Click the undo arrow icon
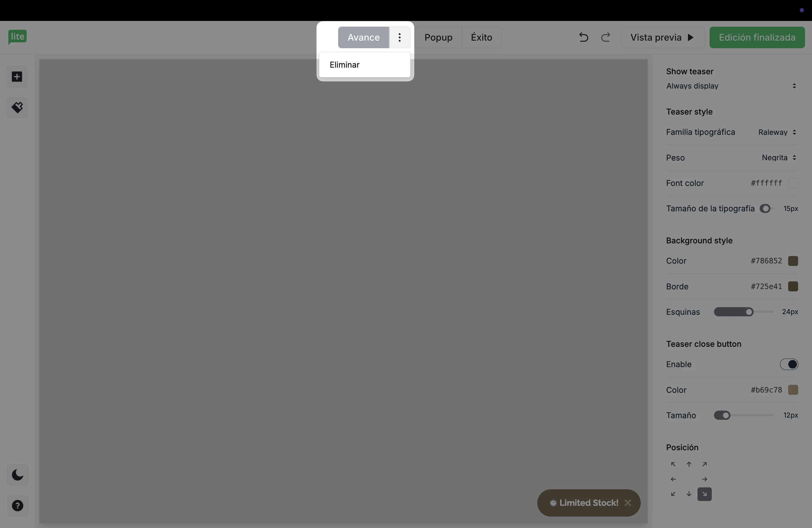Viewport: 812px width, 528px height. point(583,37)
